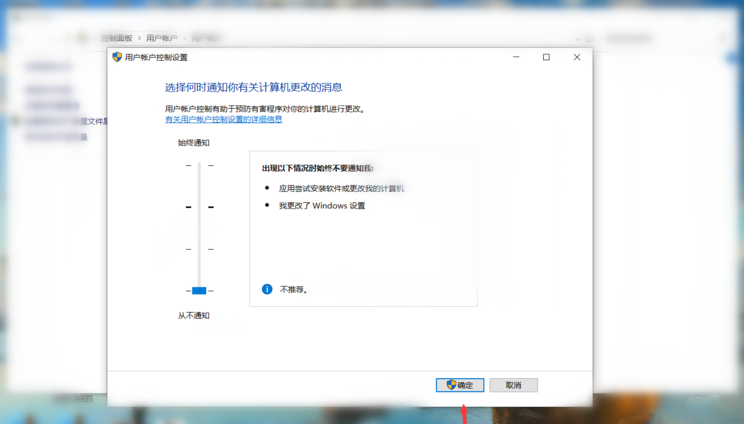Click the shield icon in the dialog title bar
The height and width of the screenshot is (424, 744).
point(117,58)
